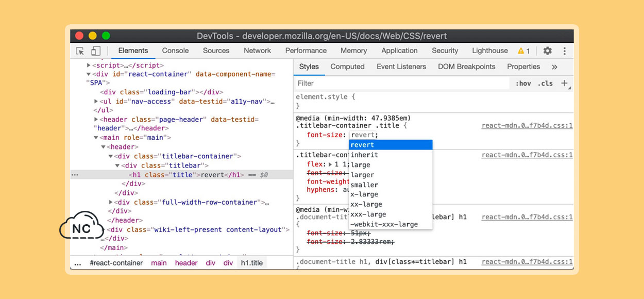Select "xxx-large" suggestion
Viewport: 644px width, 299px height.
click(x=391, y=214)
